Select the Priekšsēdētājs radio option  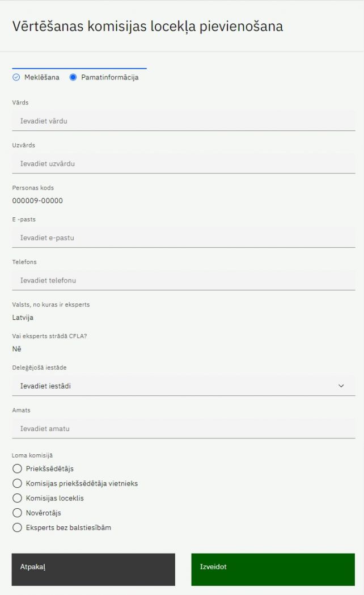[17, 469]
